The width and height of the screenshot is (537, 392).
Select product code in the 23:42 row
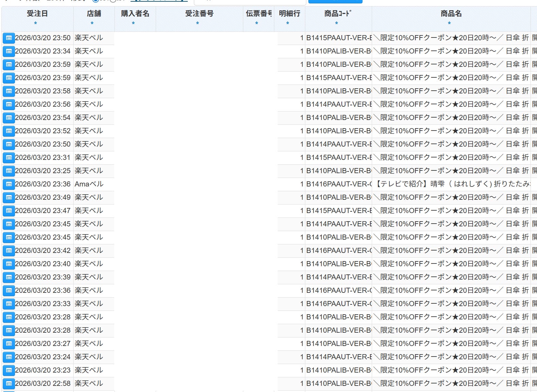click(x=338, y=251)
